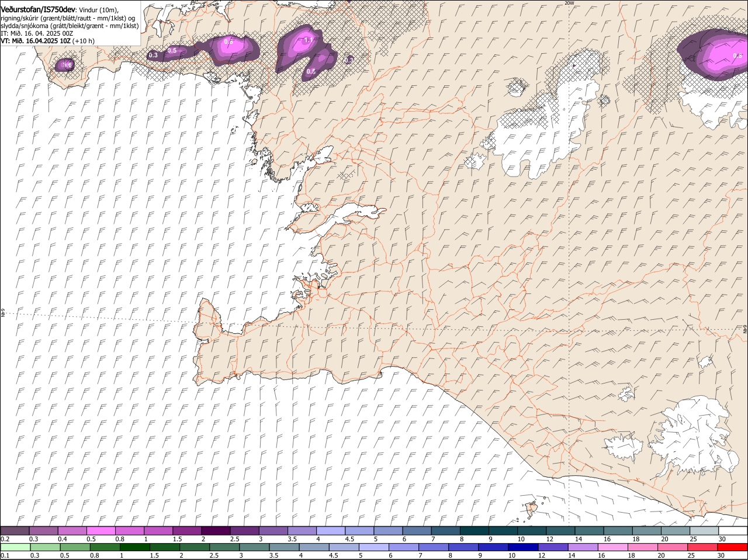Viewport: 748px width, 560px height.
Task: Pick the snow legend swatch between 0.2 and 0.3
Action: (x=15, y=531)
